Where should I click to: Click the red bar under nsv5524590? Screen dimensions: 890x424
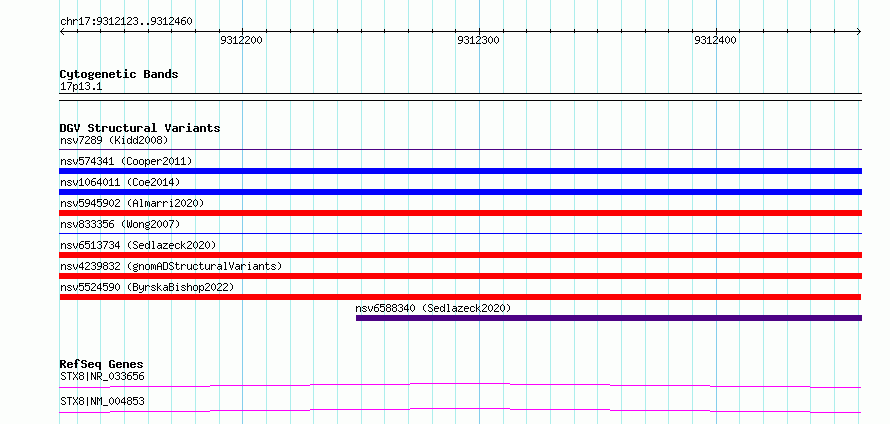tap(460, 297)
